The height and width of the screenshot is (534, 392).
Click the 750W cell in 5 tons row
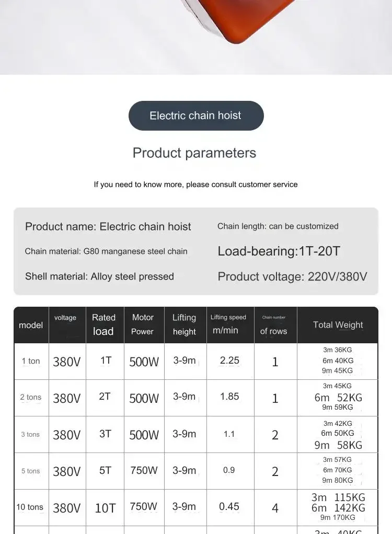144,470
